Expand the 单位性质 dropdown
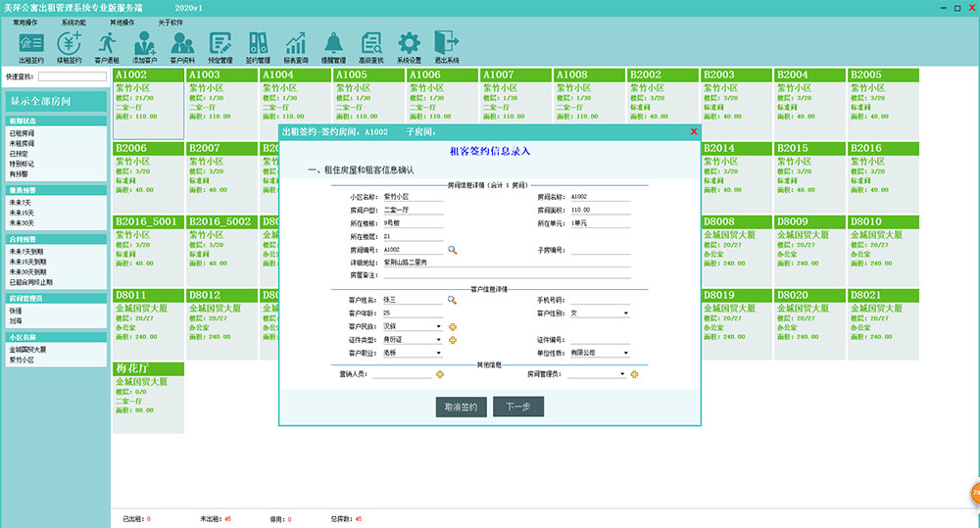 pyautogui.click(x=624, y=352)
